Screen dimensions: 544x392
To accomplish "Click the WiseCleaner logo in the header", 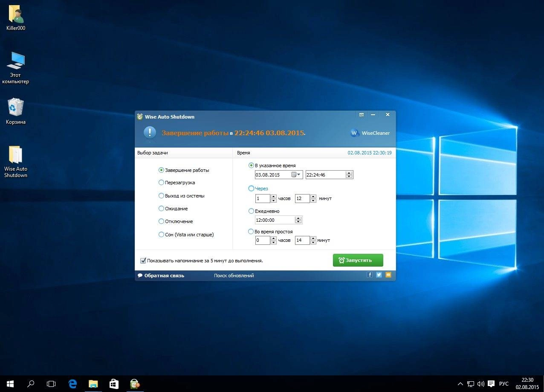I will pyautogui.click(x=370, y=133).
